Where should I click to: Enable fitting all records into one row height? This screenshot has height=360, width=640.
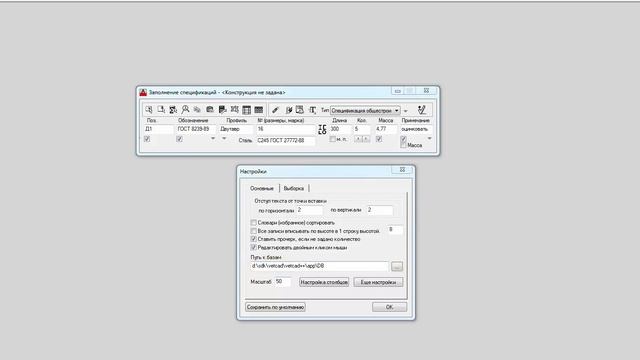253,231
